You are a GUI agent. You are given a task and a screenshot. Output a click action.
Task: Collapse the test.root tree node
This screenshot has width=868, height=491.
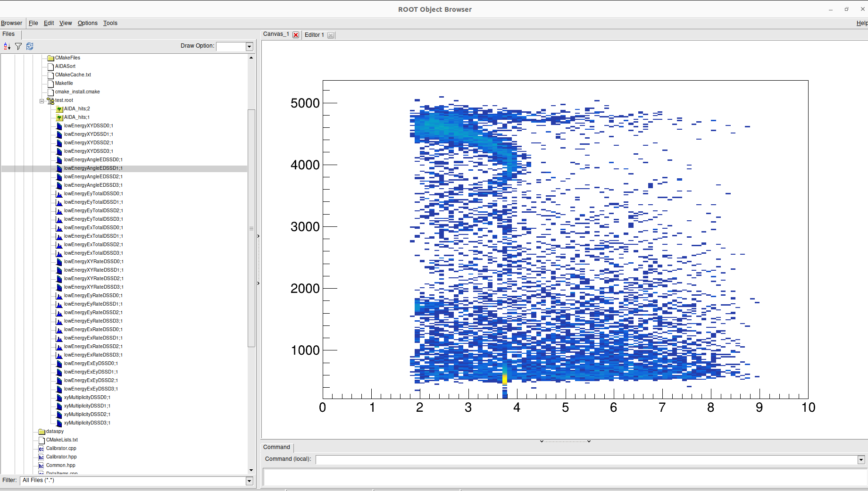pyautogui.click(x=42, y=100)
